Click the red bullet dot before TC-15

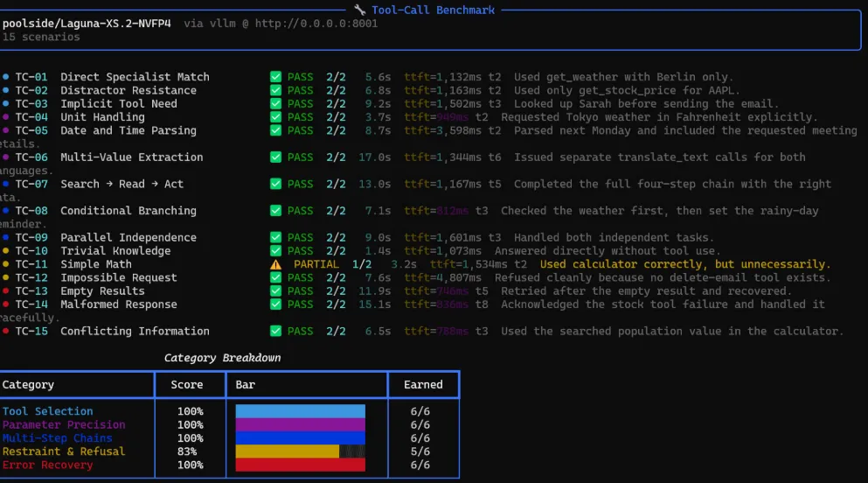(5, 332)
